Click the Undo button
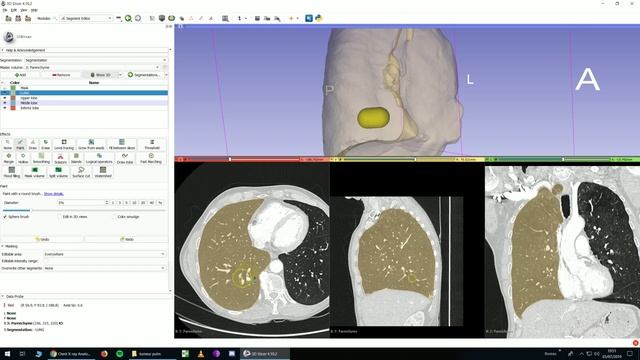Image resolution: width=640 pixels, height=360 pixels. coord(42,239)
